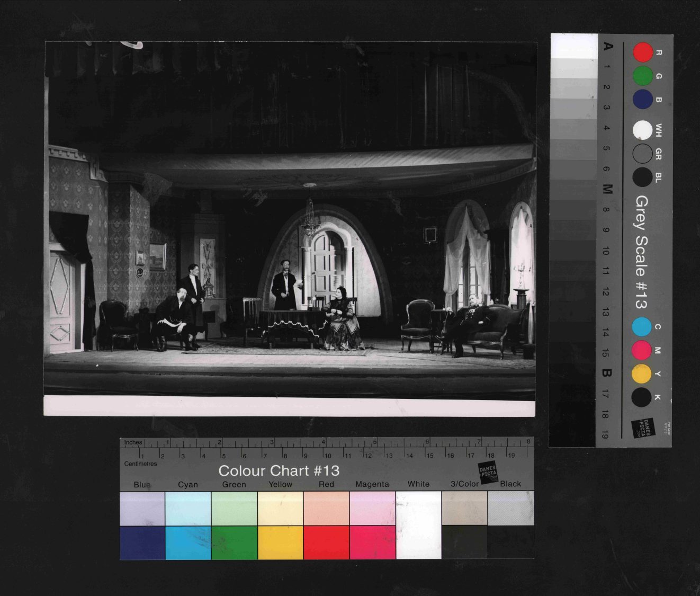Image resolution: width=700 pixels, height=596 pixels.
Task: Click the cyan circle labeled C
Action: coord(642,327)
